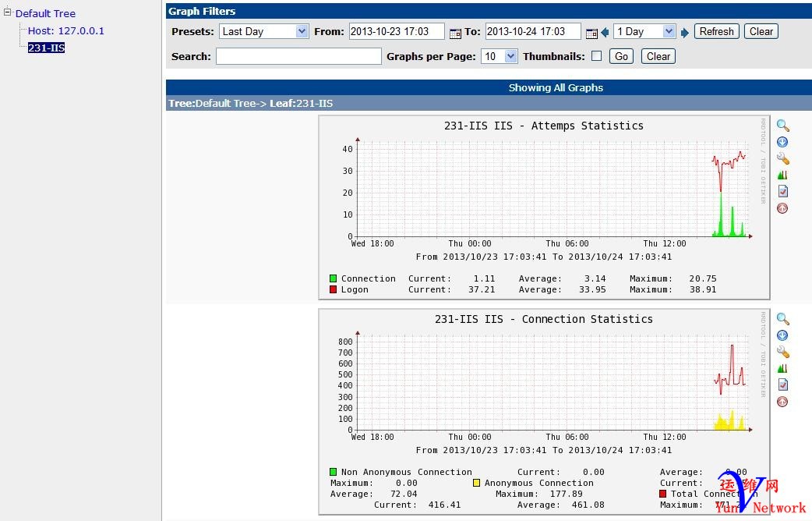Click blue download arrow beside Attemps Statistics graph

pos(782,142)
